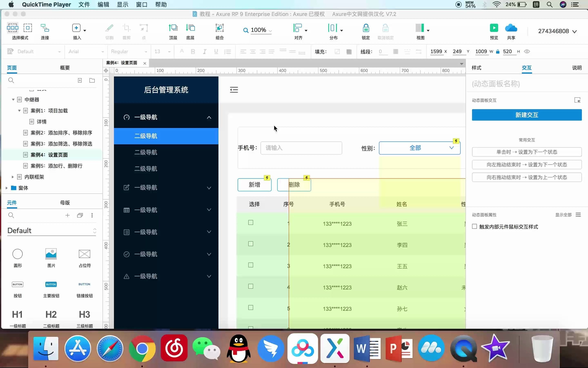Viewport: 588px width, 368px height.
Task: Click the 手机号 请输入 input field
Action: [301, 148]
